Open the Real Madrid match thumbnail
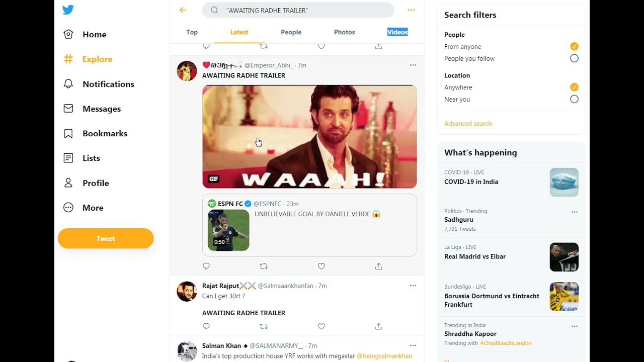Viewport: 644px width, 362px height. click(564, 257)
